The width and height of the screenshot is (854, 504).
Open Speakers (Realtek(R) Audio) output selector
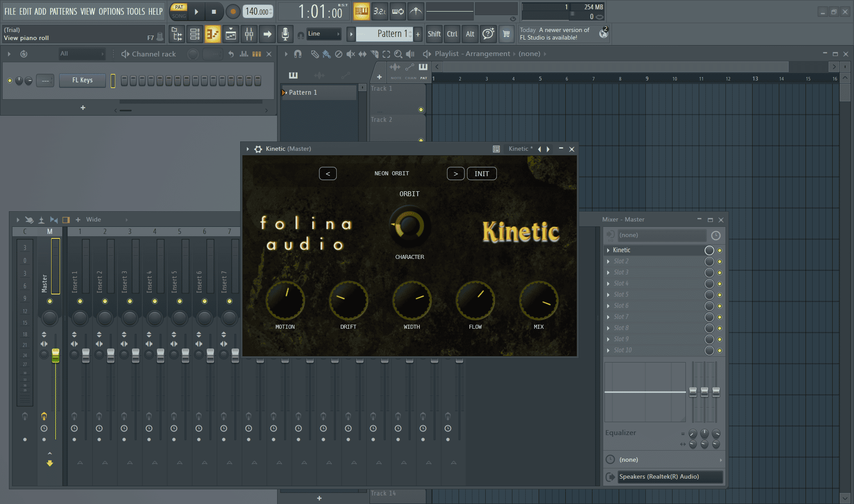pos(670,477)
